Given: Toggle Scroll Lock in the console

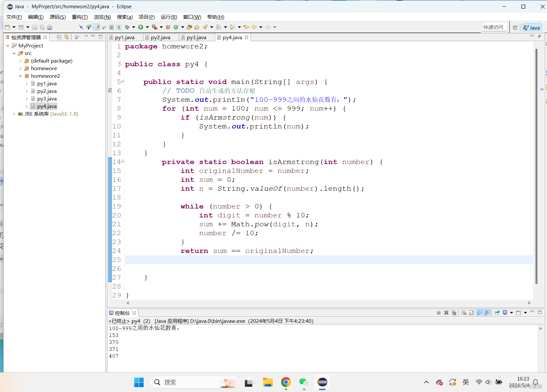Looking at the screenshot, I should pyautogui.click(x=472, y=313).
